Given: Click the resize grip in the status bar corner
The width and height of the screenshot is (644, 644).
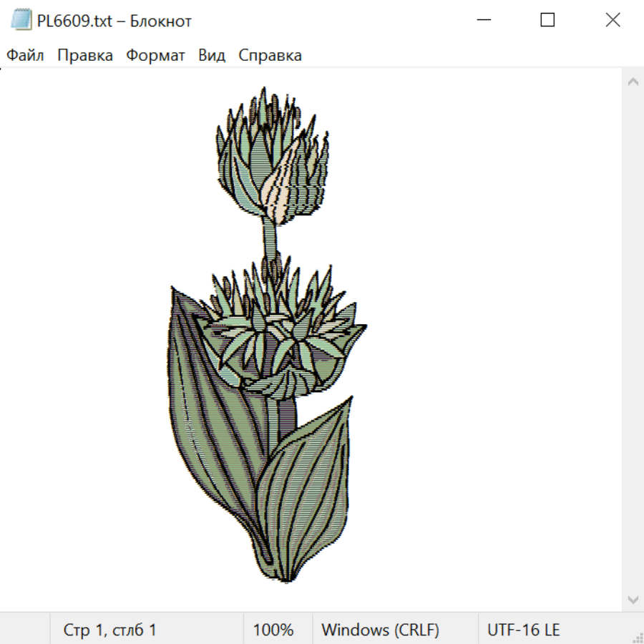Looking at the screenshot, I should (x=637, y=637).
